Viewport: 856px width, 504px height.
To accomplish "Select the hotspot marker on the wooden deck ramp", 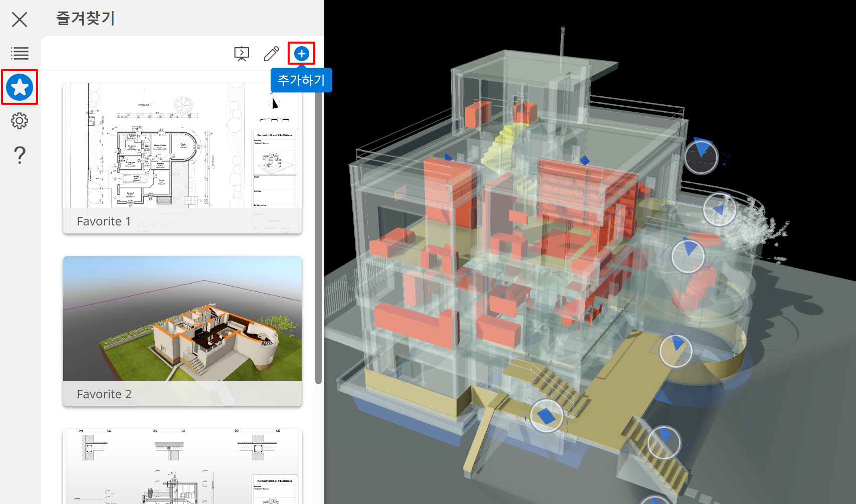I will click(676, 351).
